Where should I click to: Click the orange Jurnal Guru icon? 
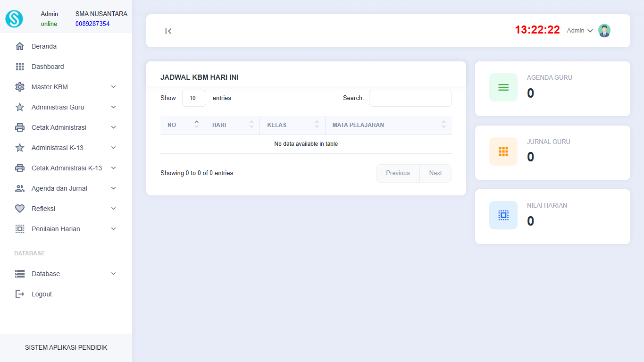[x=503, y=152]
